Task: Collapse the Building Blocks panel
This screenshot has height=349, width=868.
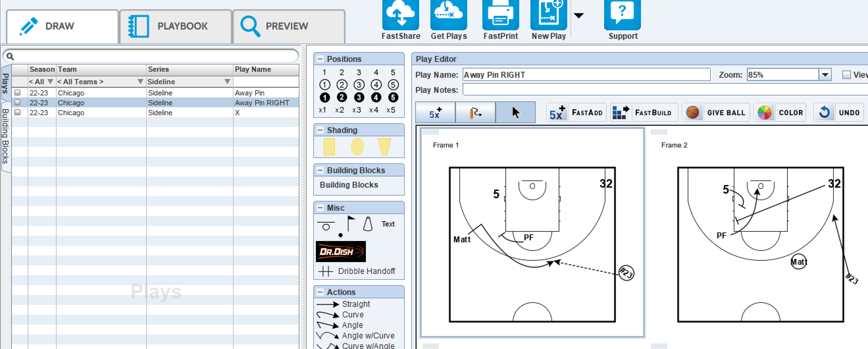Action: pyautogui.click(x=320, y=170)
